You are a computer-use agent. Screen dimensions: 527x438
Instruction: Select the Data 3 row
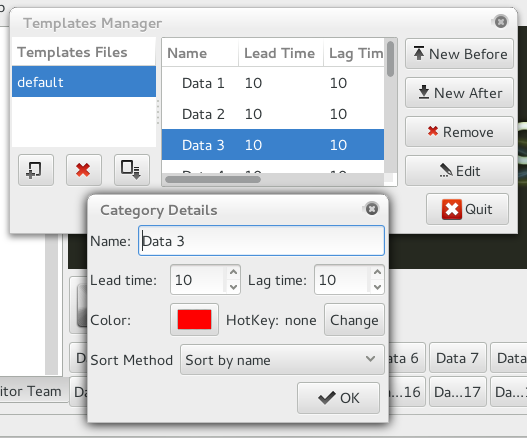click(273, 145)
